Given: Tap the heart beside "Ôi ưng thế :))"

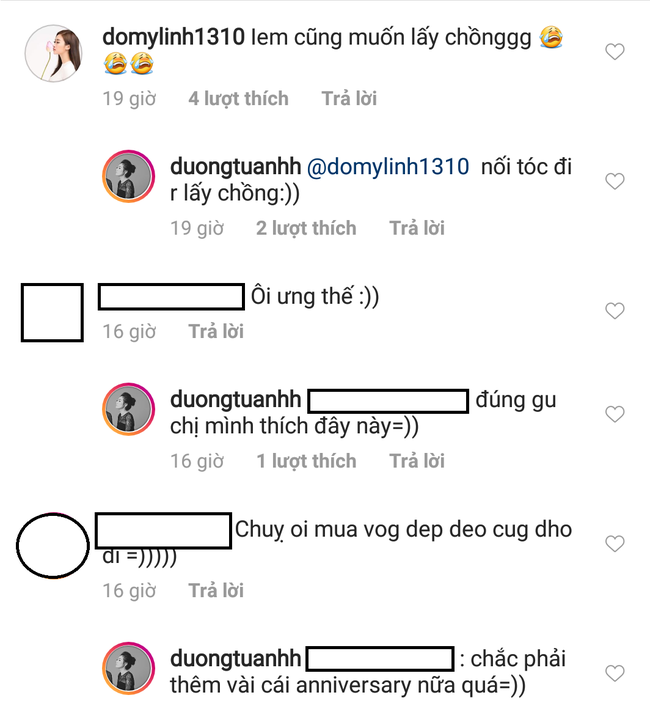Looking at the screenshot, I should (x=615, y=311).
